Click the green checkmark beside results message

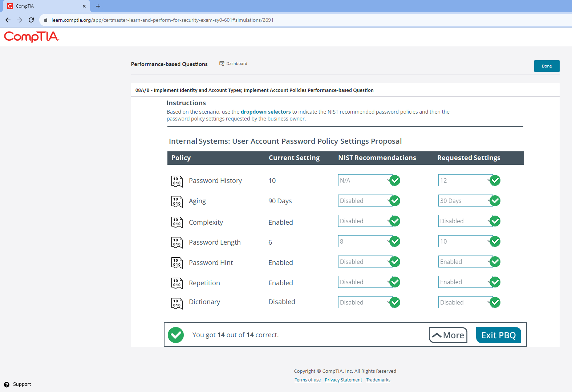click(x=176, y=335)
